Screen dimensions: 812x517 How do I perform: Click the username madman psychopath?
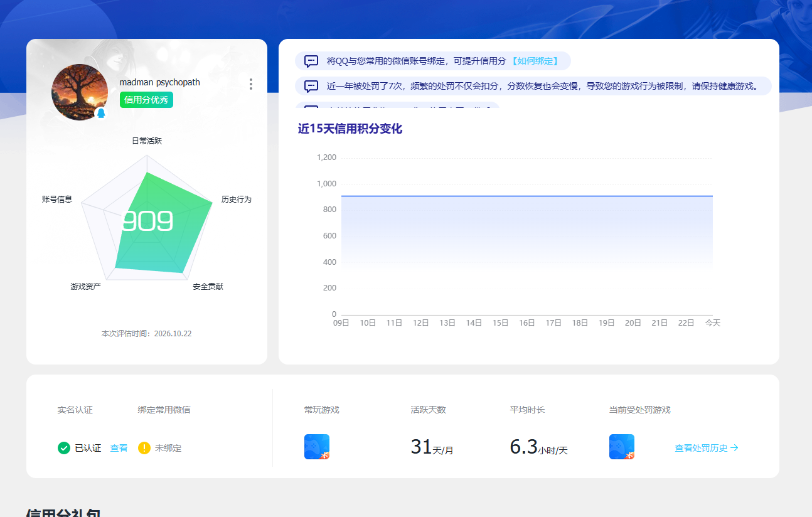click(160, 82)
